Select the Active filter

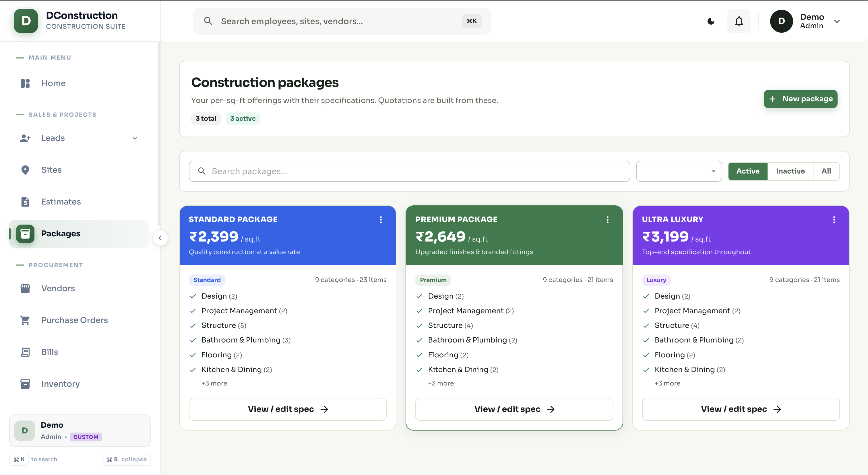748,171
